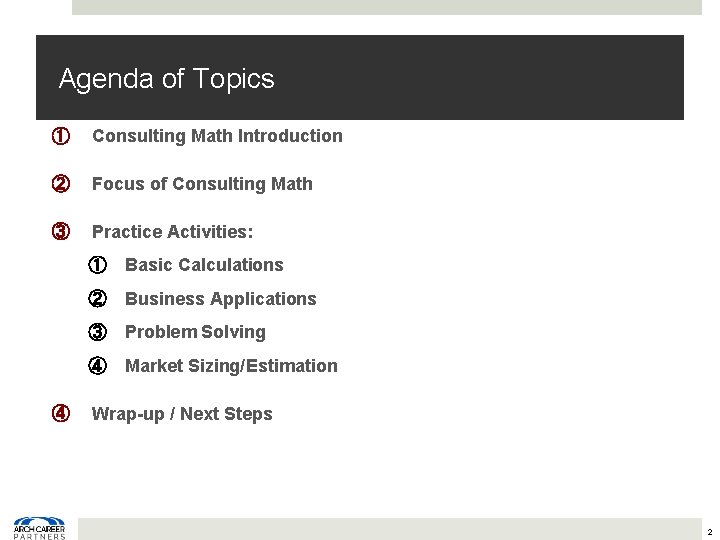Image resolution: width=720 pixels, height=540 pixels.
Task: Click the circled 4 beside Wrap-up / Next Steps
Action: [x=60, y=413]
